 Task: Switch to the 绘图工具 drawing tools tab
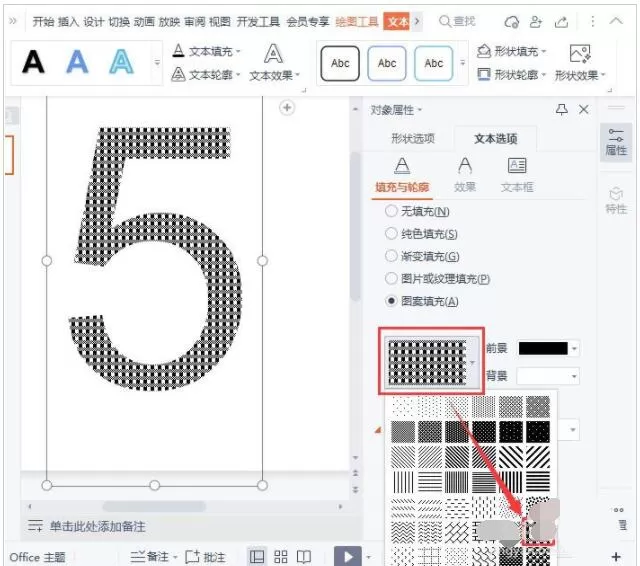coord(357,21)
